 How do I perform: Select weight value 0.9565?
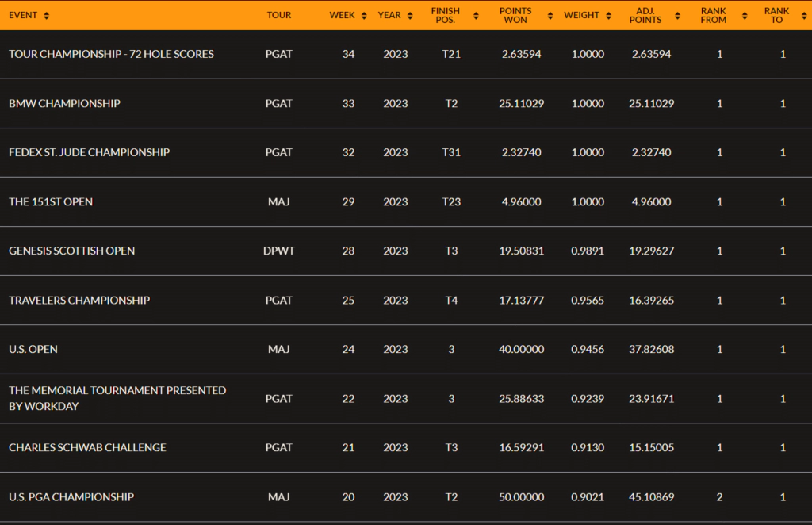coord(588,300)
